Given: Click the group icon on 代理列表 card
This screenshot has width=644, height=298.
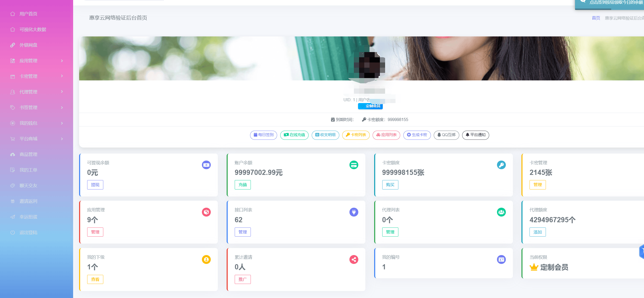Looking at the screenshot, I should (x=501, y=212).
